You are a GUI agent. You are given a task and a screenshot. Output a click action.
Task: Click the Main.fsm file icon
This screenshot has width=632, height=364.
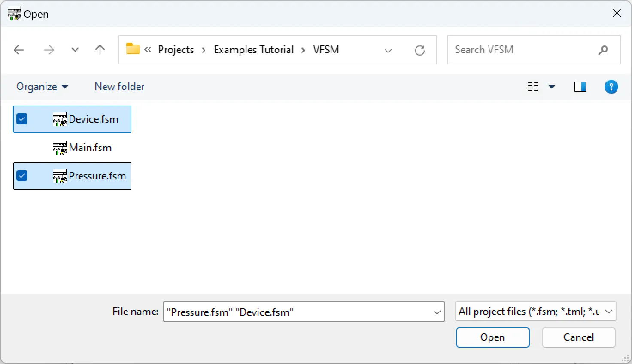(60, 148)
